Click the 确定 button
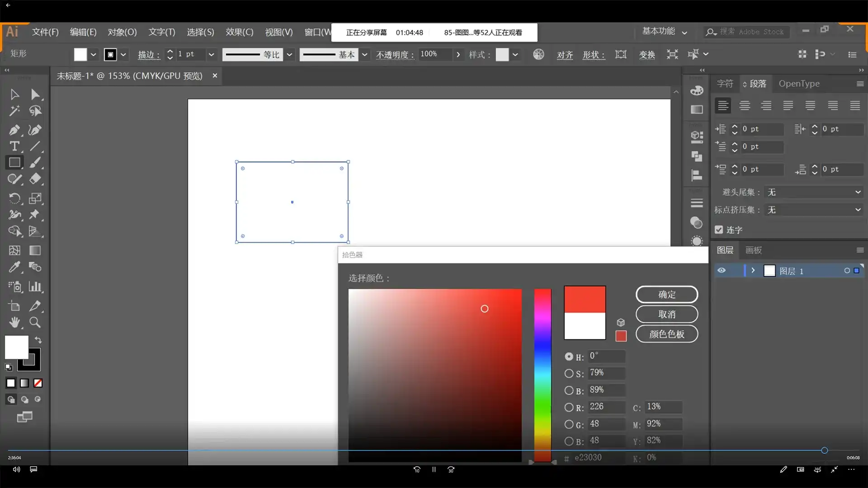This screenshot has height=488, width=868. [x=666, y=295]
